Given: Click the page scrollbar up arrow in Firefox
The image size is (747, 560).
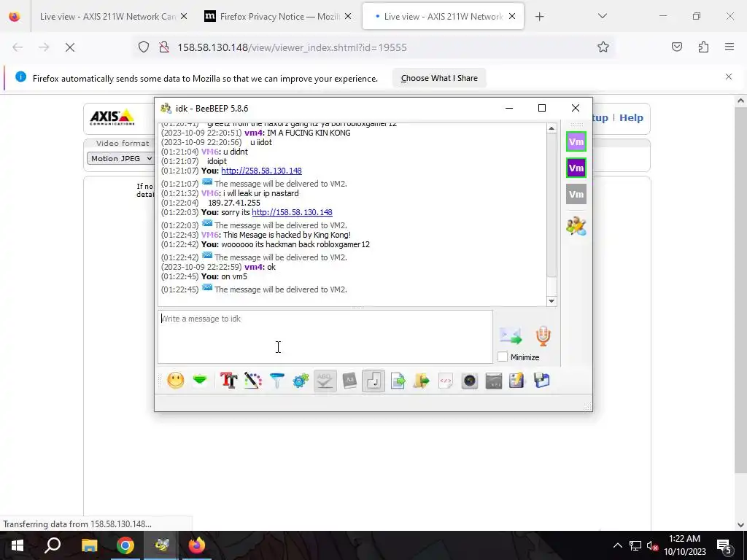Looking at the screenshot, I should coord(740,101).
